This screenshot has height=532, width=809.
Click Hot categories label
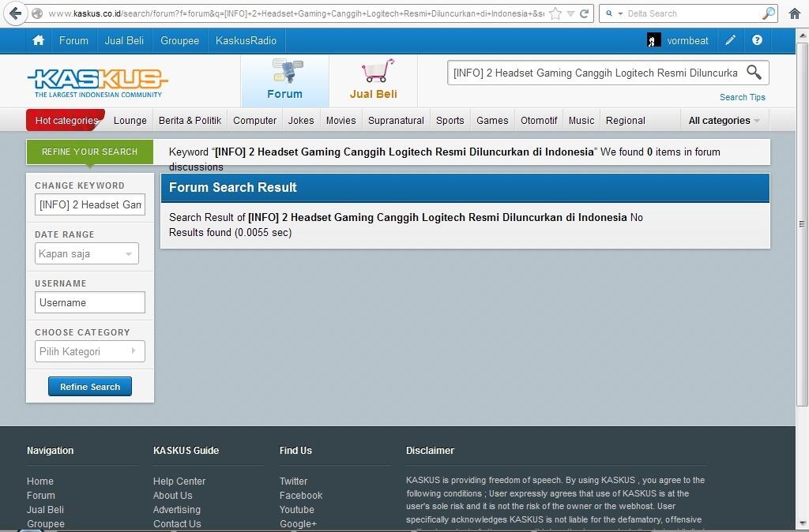point(66,121)
